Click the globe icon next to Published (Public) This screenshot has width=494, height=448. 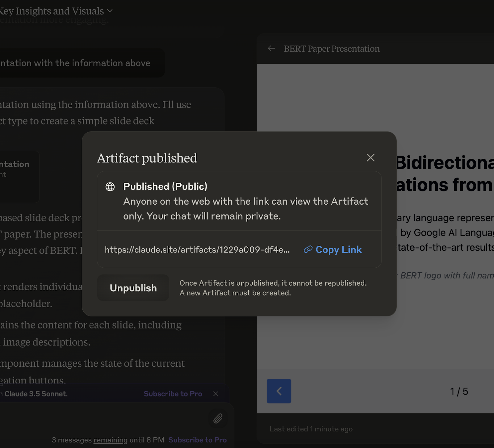[x=110, y=186]
